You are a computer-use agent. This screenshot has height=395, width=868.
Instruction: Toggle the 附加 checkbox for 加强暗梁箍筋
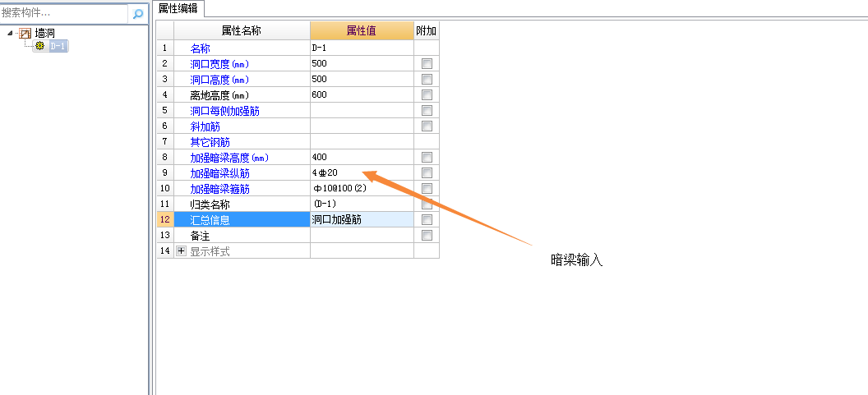[x=427, y=189]
